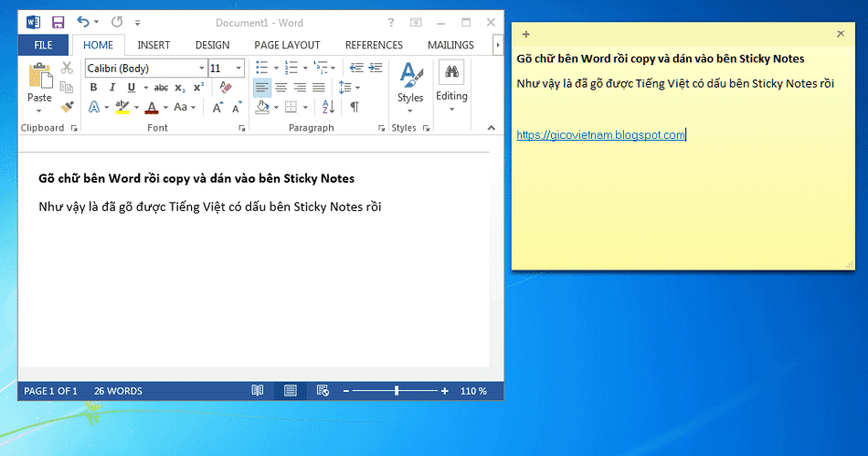Switch to the PAGE LAYOUT tab
This screenshot has height=456, width=868.
coord(287,45)
